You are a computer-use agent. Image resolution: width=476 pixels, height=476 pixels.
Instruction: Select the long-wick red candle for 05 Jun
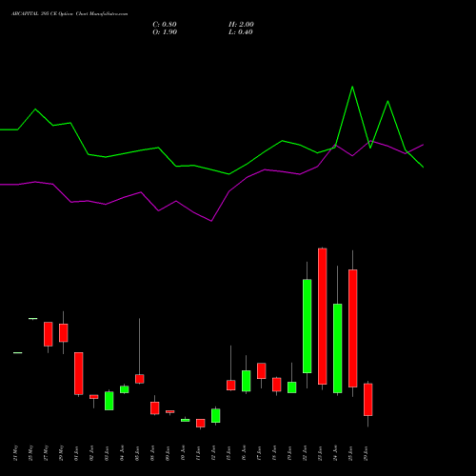(x=140, y=379)
